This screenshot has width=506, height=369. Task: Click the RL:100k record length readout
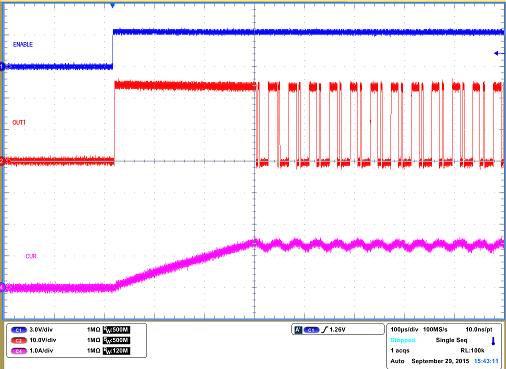pos(472,351)
